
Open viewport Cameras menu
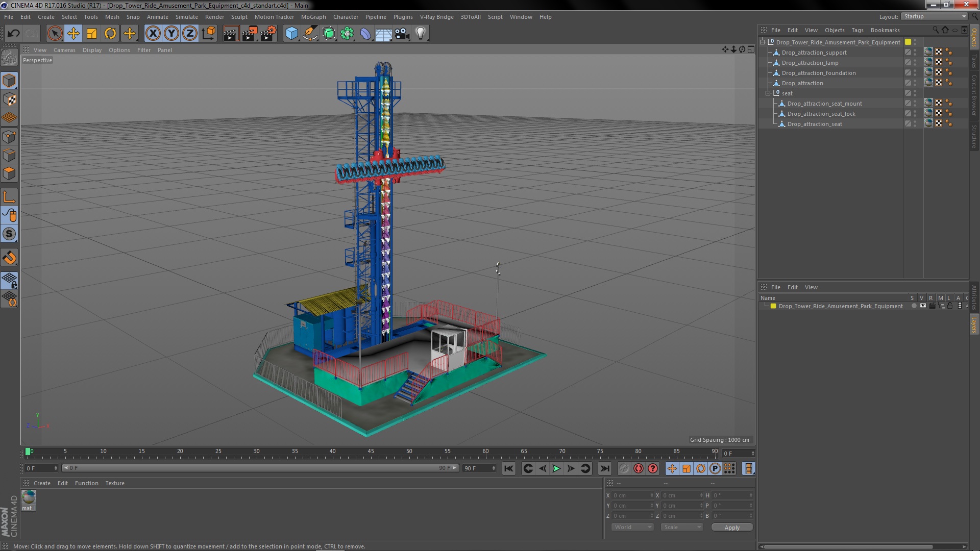(64, 50)
